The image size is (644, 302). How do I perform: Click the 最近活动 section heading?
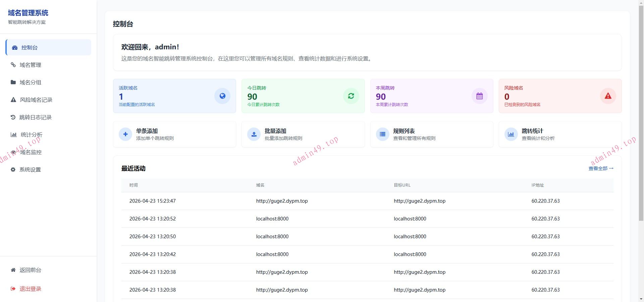(x=133, y=168)
